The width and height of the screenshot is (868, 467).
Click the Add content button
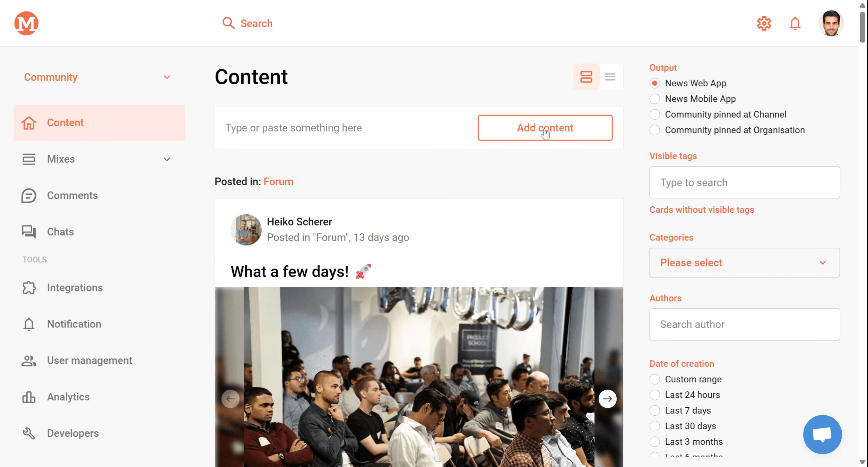point(545,128)
